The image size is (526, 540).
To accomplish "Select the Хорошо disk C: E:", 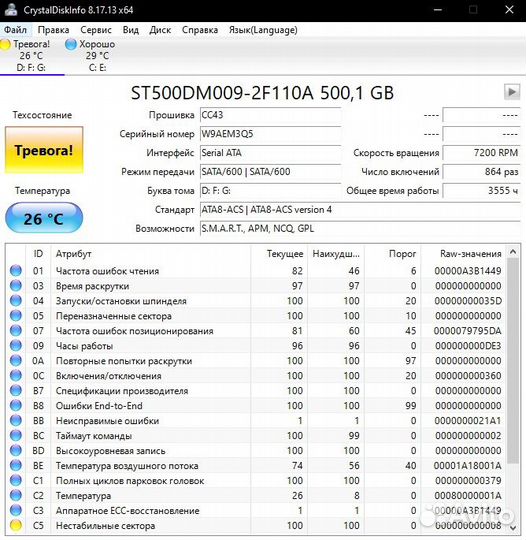I will tap(91, 55).
